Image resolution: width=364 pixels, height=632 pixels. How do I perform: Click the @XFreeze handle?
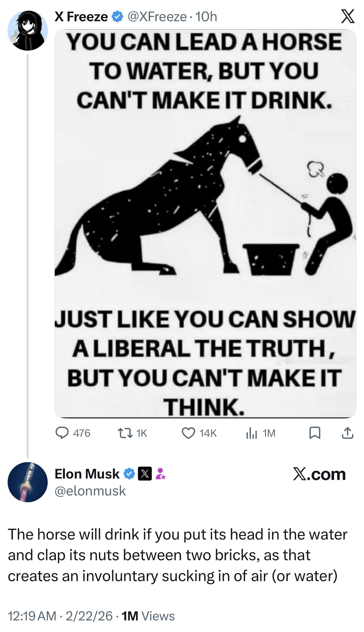point(157,17)
